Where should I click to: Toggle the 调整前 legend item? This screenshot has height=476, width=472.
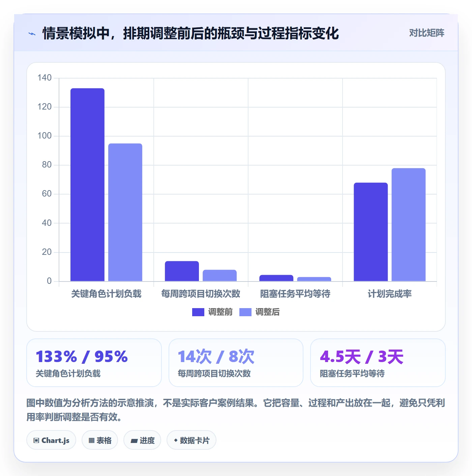[x=212, y=312]
